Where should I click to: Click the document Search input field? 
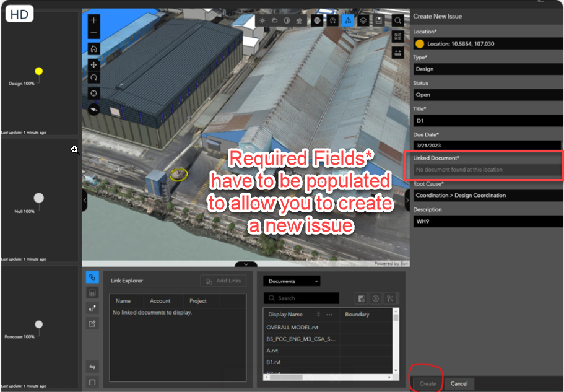302,298
